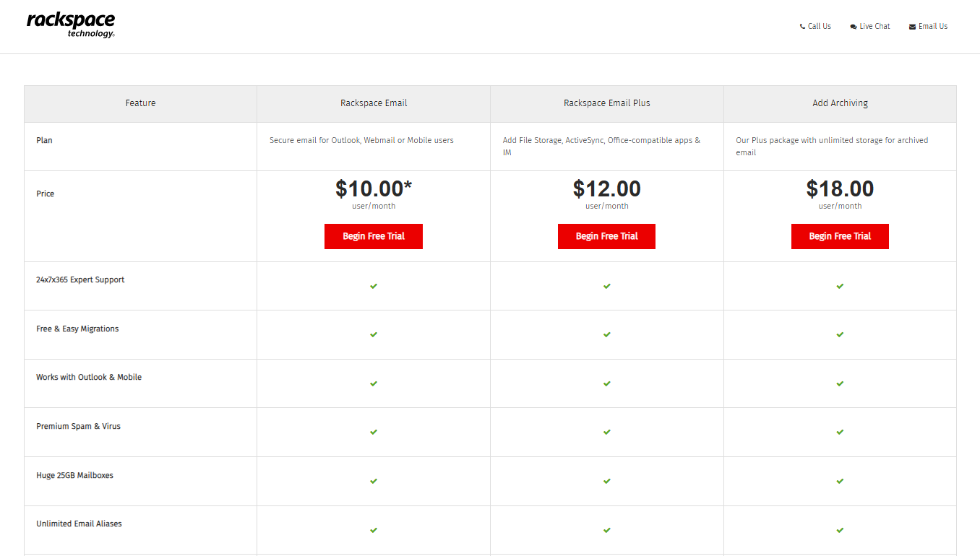
Task: Open the Email Us link
Action: pyautogui.click(x=928, y=26)
